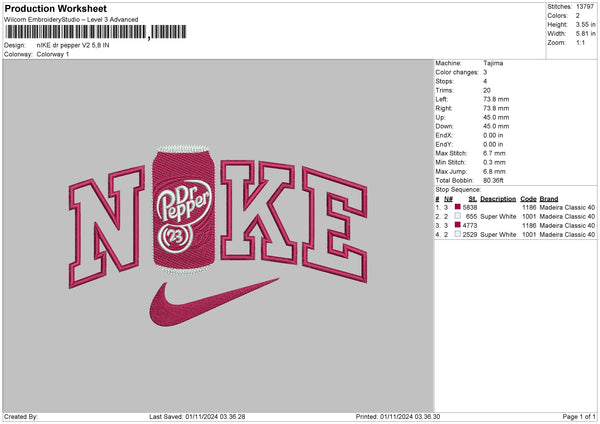Click the 'Right:' label
Image resolution: width=600 pixels, height=424 pixels.
tap(443, 108)
